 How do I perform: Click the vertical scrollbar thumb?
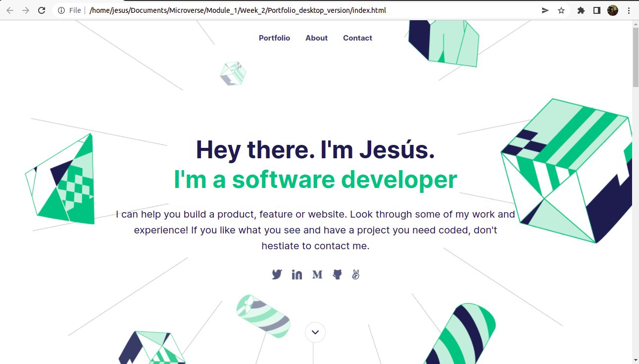636,57
